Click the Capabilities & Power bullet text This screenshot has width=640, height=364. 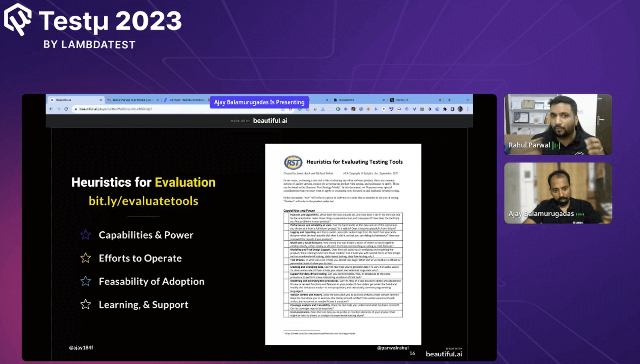146,235
